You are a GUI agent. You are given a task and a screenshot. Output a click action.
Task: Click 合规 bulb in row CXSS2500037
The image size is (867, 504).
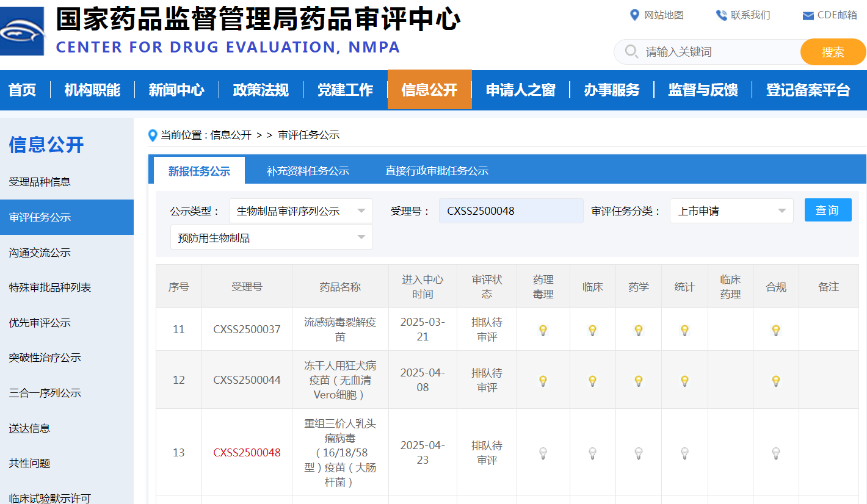776,330
